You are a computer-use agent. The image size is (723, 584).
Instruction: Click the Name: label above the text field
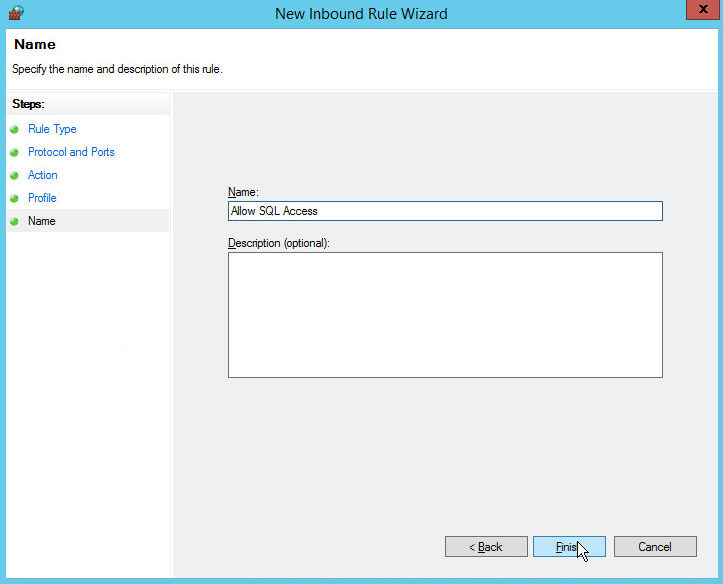(x=243, y=191)
